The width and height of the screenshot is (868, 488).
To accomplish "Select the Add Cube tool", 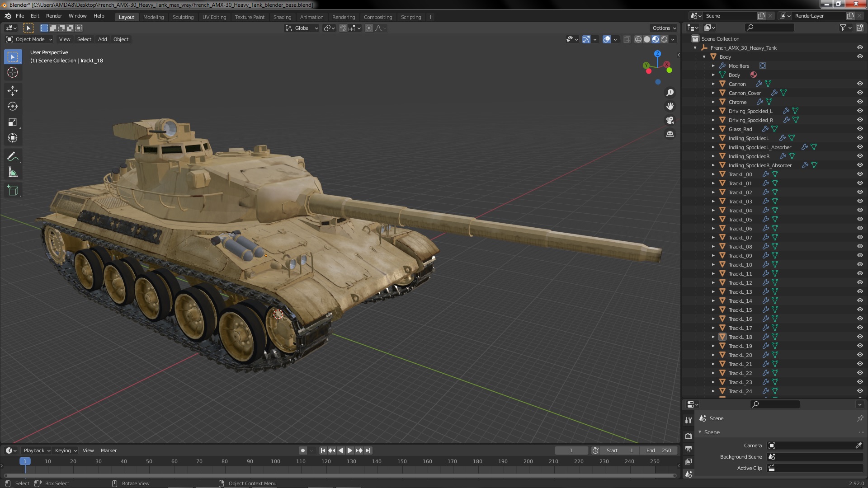I will [13, 191].
